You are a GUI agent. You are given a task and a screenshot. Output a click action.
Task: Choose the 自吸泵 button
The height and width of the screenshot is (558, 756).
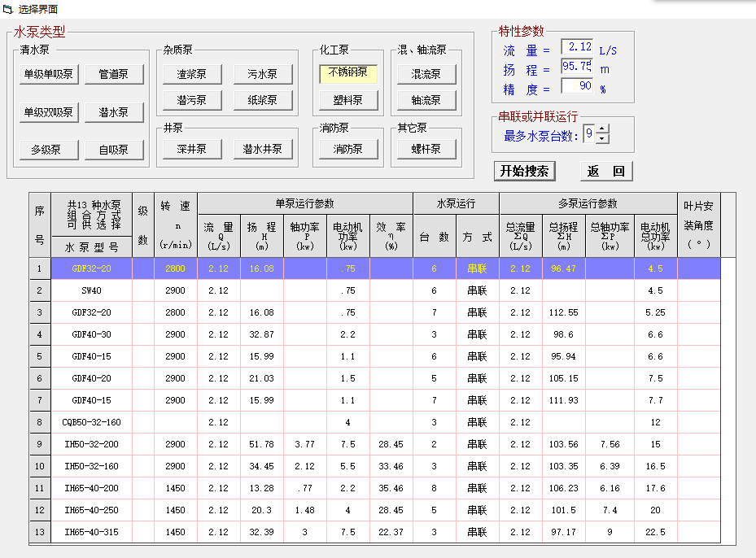114,150
